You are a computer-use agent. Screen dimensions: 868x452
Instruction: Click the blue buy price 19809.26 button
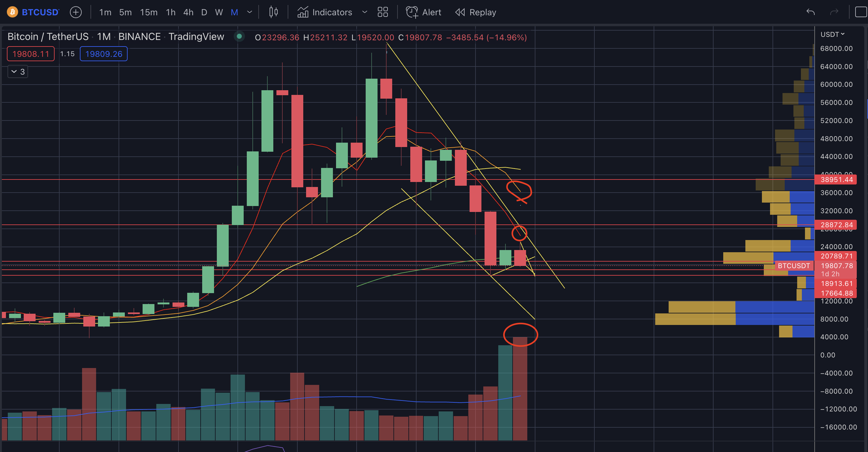(x=104, y=54)
